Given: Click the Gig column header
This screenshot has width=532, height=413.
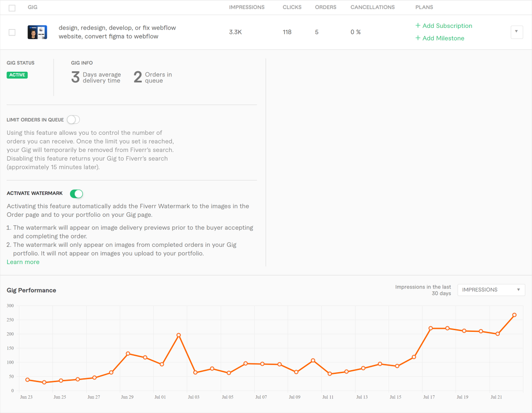Looking at the screenshot, I should 33,8.
